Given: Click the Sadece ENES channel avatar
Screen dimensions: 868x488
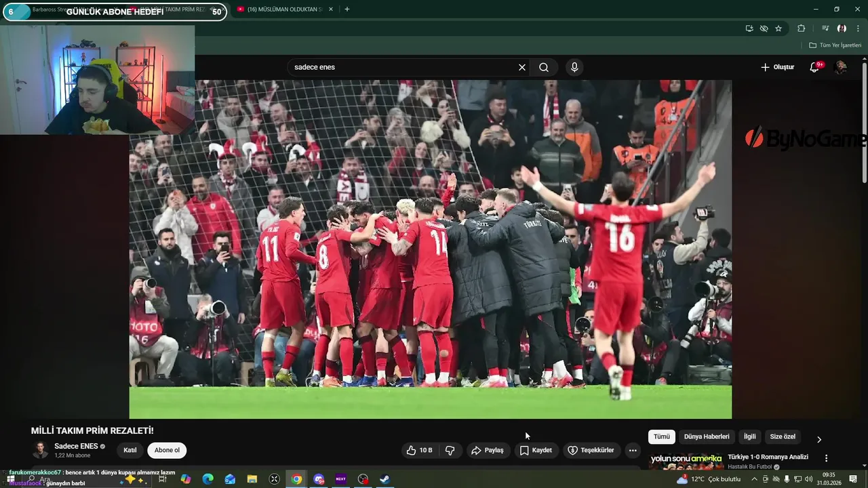Looking at the screenshot, I should [40, 450].
